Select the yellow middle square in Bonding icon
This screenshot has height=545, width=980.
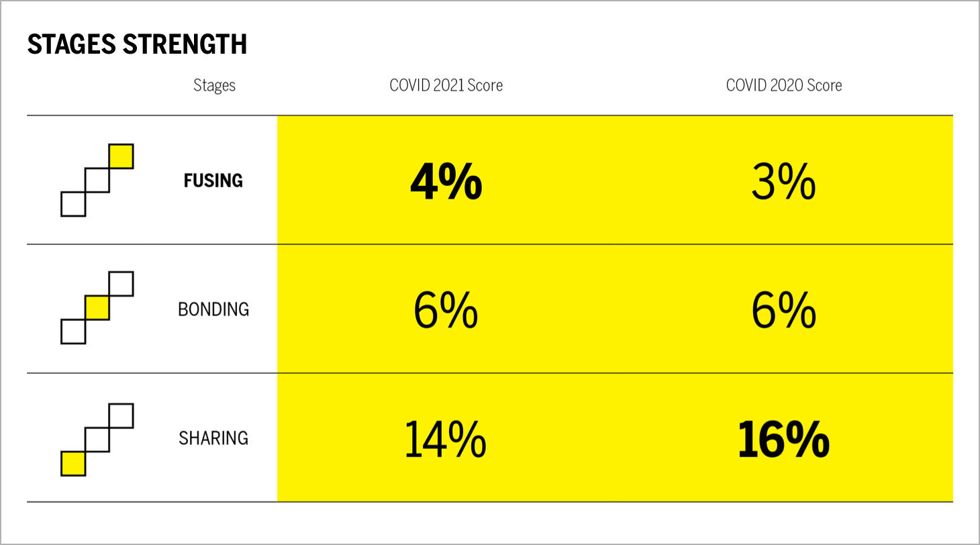coord(97,308)
